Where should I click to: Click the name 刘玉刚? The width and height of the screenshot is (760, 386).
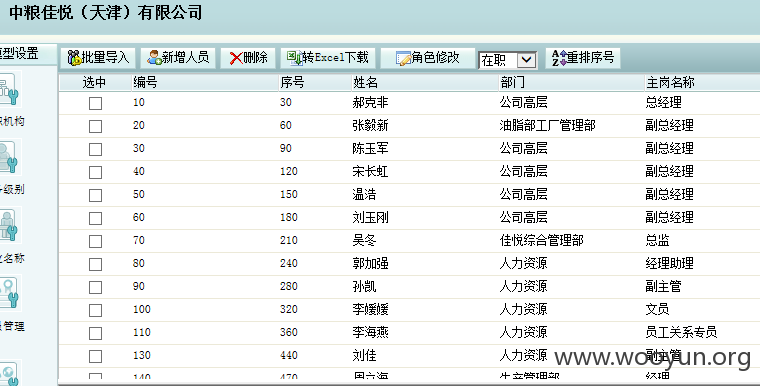[370, 217]
